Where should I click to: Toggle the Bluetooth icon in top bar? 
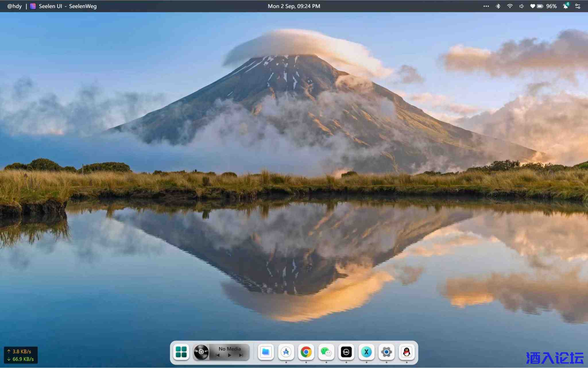(x=498, y=6)
